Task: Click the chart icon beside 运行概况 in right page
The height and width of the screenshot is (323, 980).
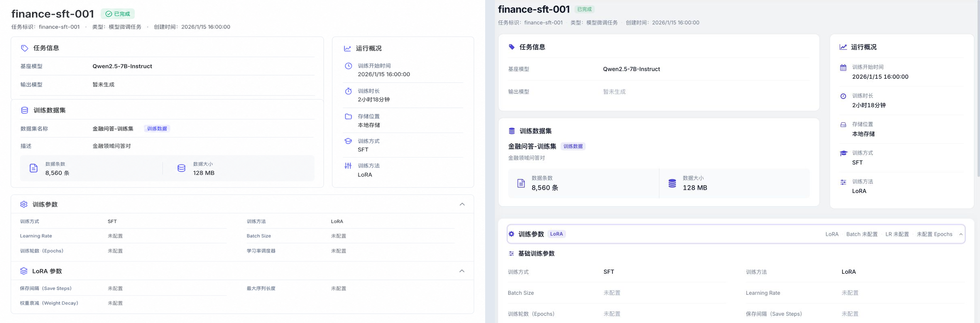Action: pos(843,47)
